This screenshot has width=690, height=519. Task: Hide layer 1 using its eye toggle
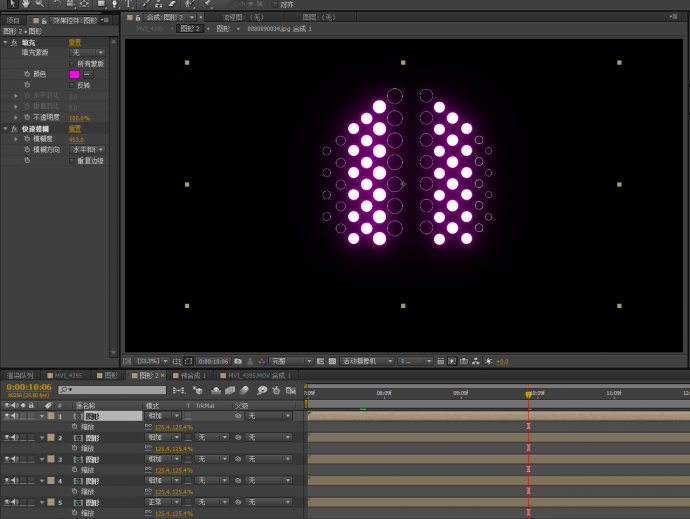pos(6,416)
